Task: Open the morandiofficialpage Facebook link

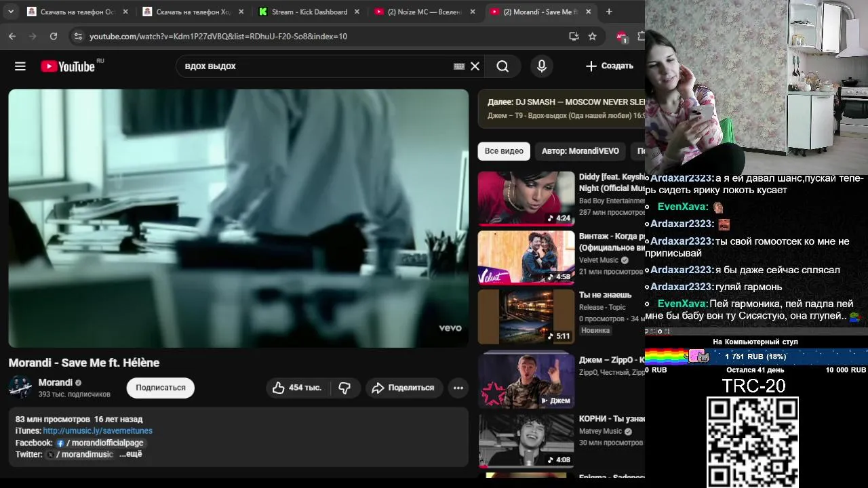Action: click(100, 443)
